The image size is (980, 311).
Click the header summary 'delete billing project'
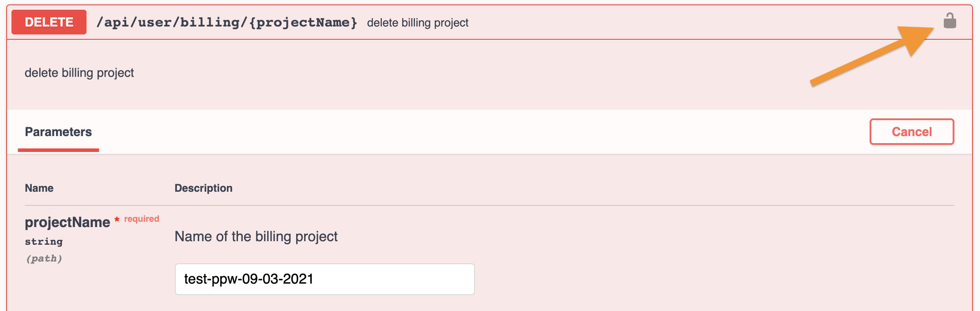(418, 23)
